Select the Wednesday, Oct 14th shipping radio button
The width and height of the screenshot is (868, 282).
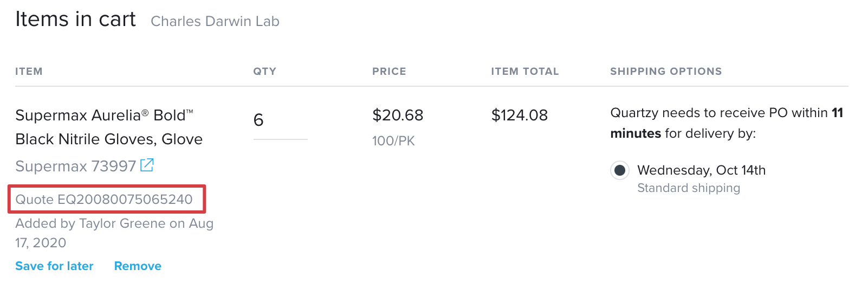[x=619, y=170]
